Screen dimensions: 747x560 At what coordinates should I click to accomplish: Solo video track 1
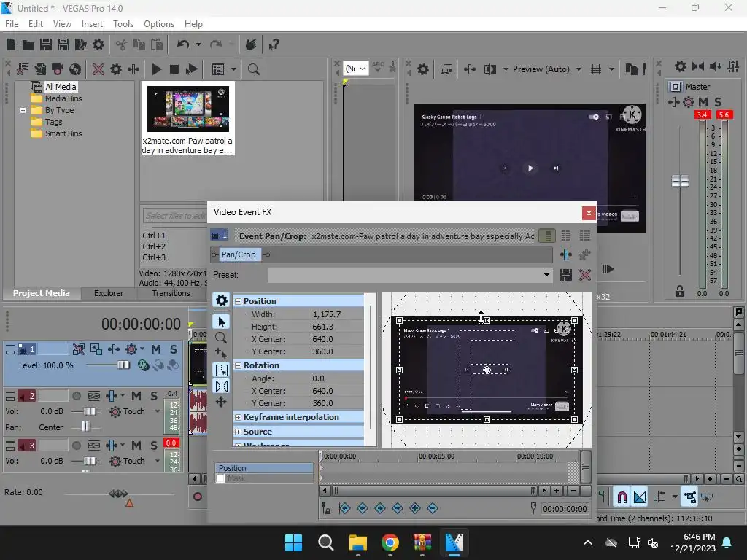(174, 349)
